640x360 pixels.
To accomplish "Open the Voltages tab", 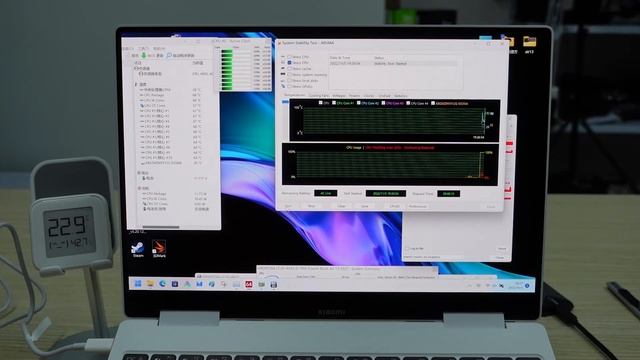I will click(339, 96).
